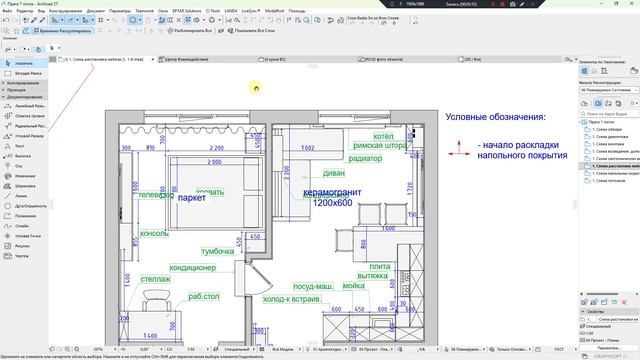Pick the Линейный Размер dimension tool
Image resolution: width=640 pixels, height=360 pixels.
[x=24, y=106]
